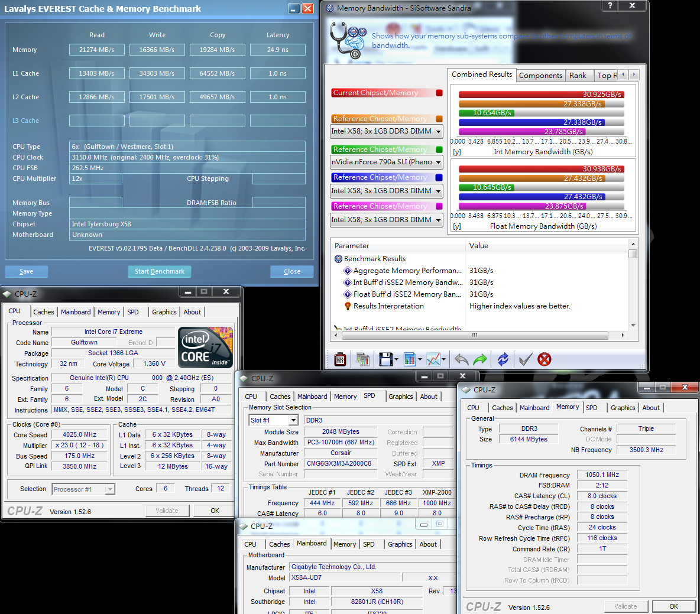Switch to the Components tab in Sandra

[540, 76]
